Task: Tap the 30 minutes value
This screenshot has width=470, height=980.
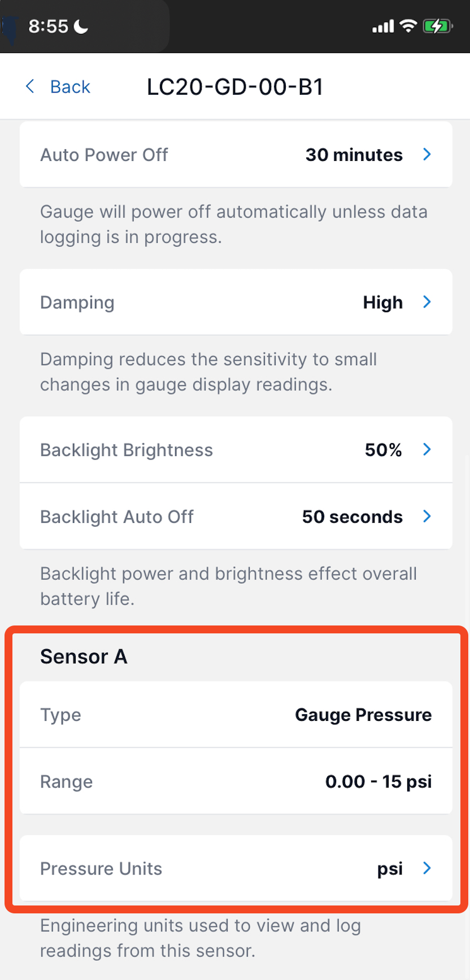Action: click(x=354, y=155)
